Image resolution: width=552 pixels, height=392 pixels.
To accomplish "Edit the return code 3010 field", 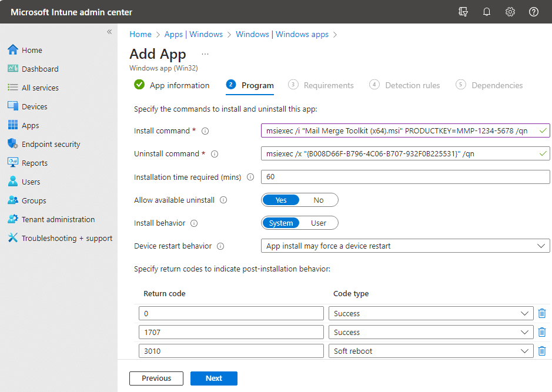I will [231, 351].
